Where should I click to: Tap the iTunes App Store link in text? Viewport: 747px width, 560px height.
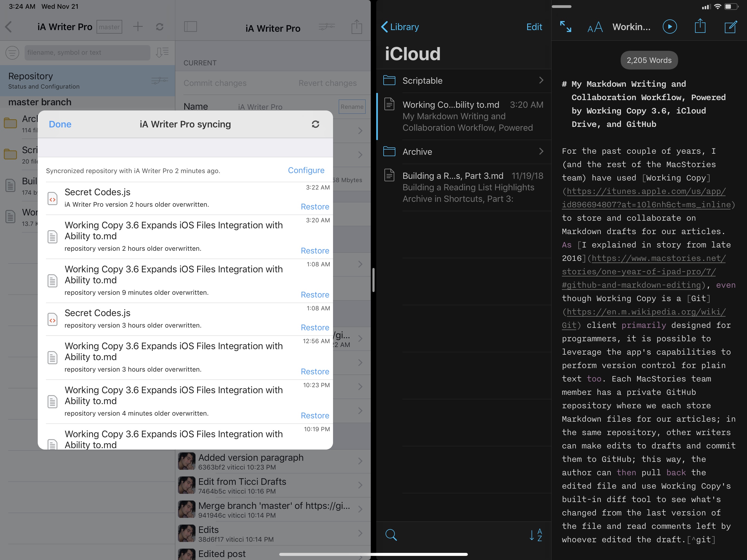pyautogui.click(x=646, y=198)
